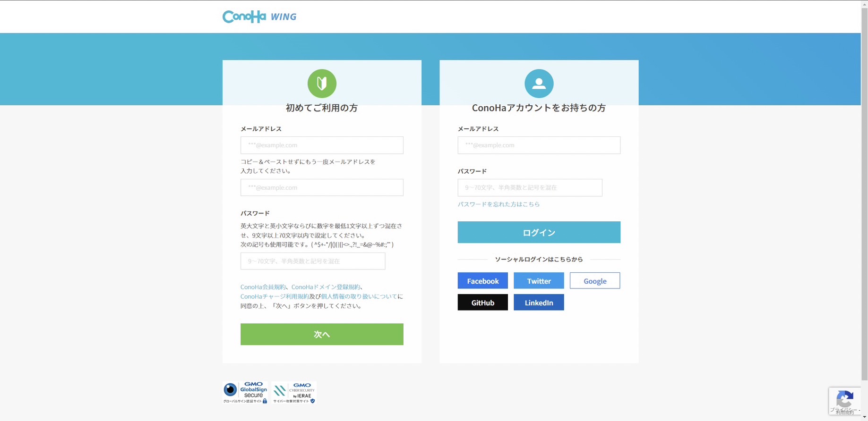The height and width of the screenshot is (421, 868).
Task: Open the パスワードを忘れた方はこちら link
Action: click(498, 204)
